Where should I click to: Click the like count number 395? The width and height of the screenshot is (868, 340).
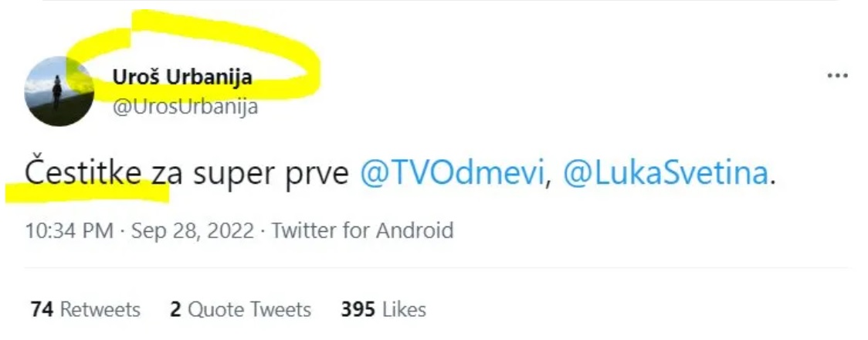pyautogui.click(x=358, y=310)
